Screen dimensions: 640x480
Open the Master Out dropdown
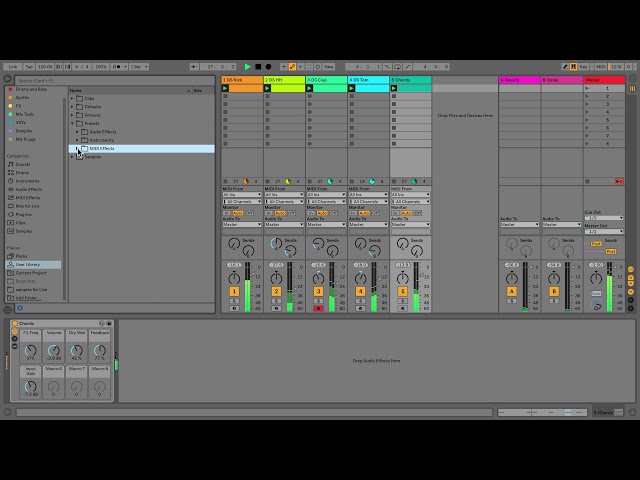tap(604, 231)
